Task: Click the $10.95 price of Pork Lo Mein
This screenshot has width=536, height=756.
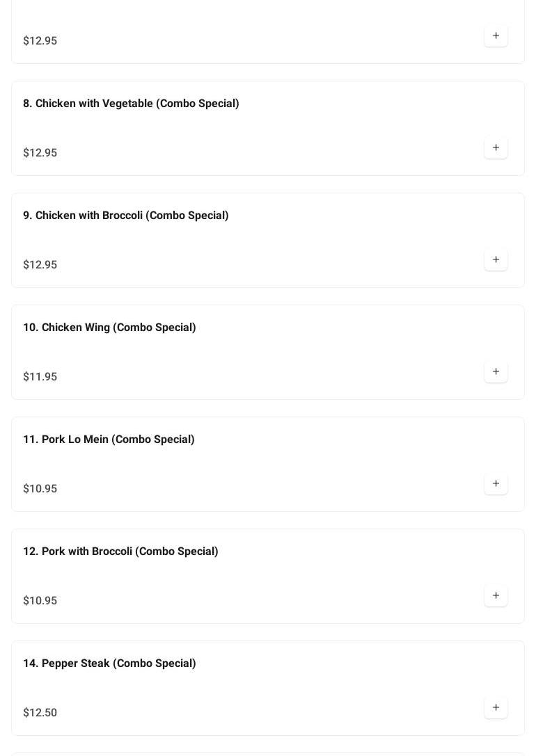Action: click(x=40, y=489)
